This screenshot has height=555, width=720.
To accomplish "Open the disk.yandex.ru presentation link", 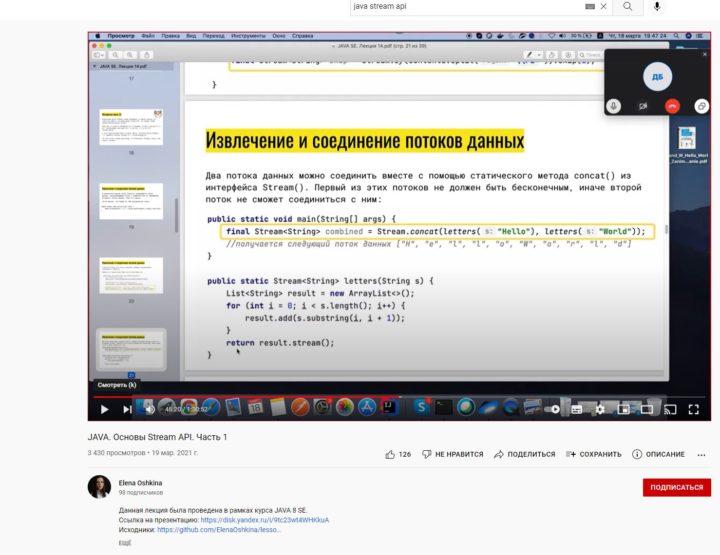I will click(x=264, y=520).
